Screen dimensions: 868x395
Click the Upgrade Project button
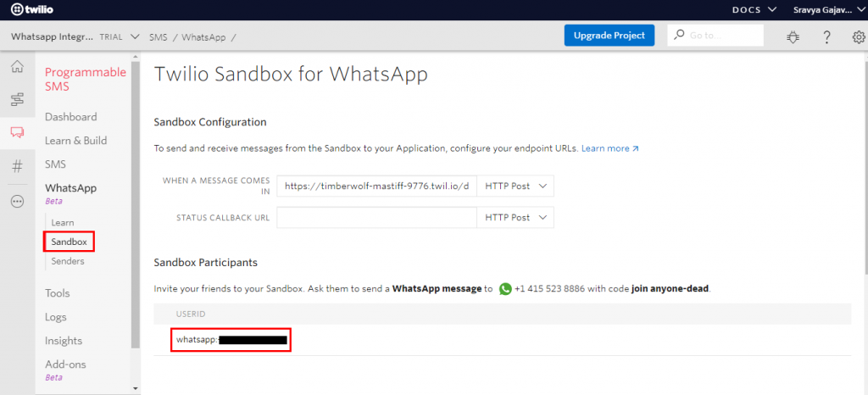609,36
